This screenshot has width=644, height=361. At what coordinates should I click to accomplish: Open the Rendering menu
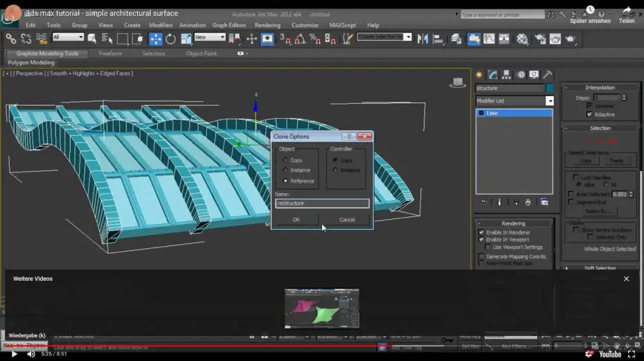[267, 25]
